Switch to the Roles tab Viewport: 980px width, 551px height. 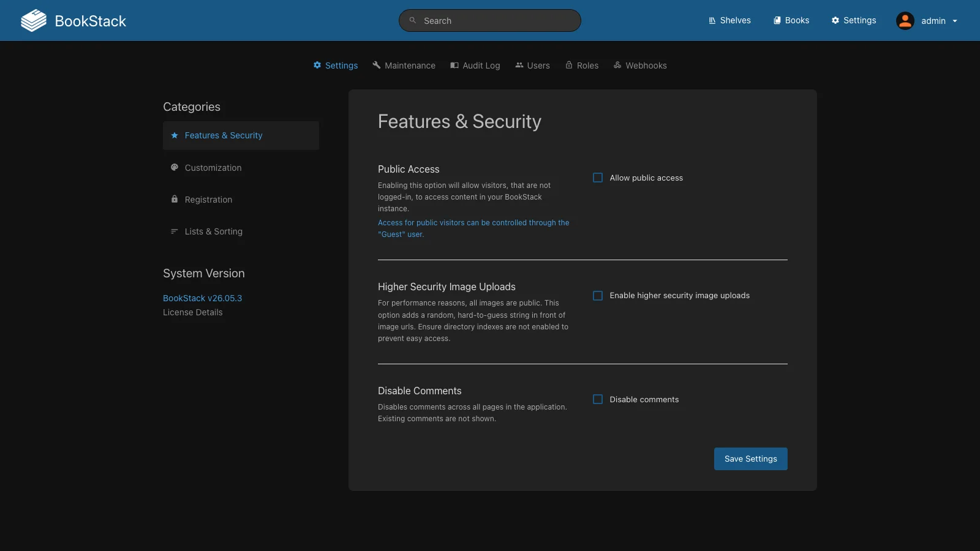pos(582,66)
